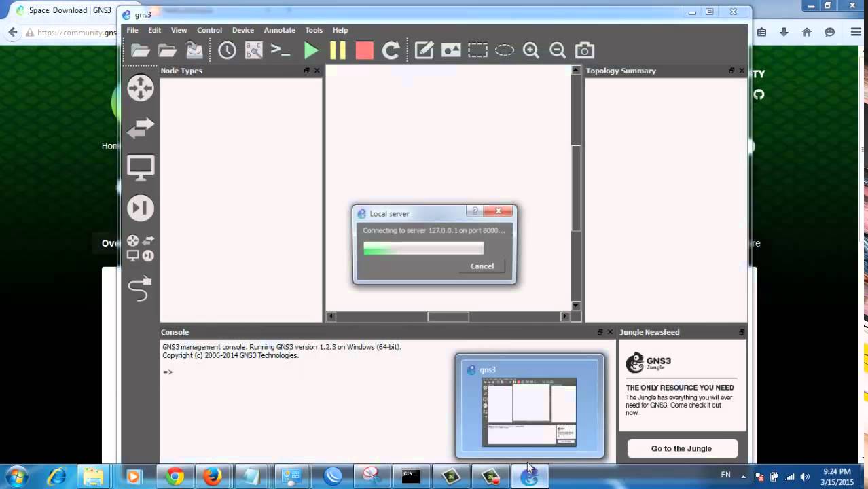This screenshot has height=489, width=868.
Task: Close the Node Types panel
Action: coord(317,71)
